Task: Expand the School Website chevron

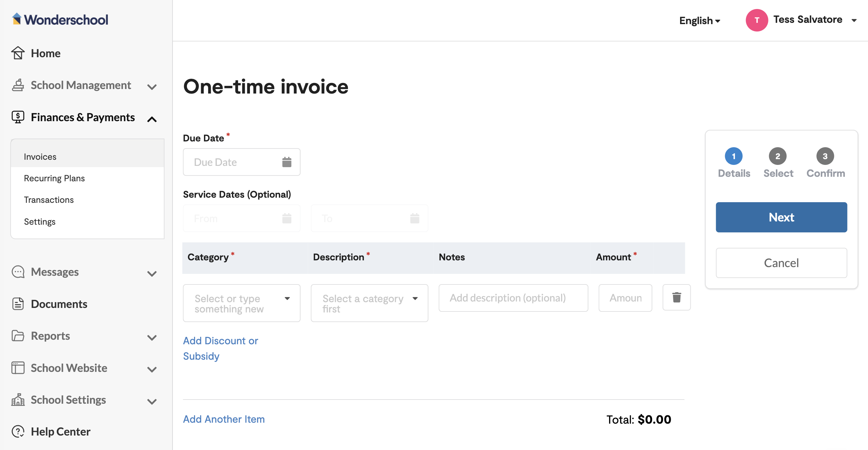Action: [x=152, y=369]
